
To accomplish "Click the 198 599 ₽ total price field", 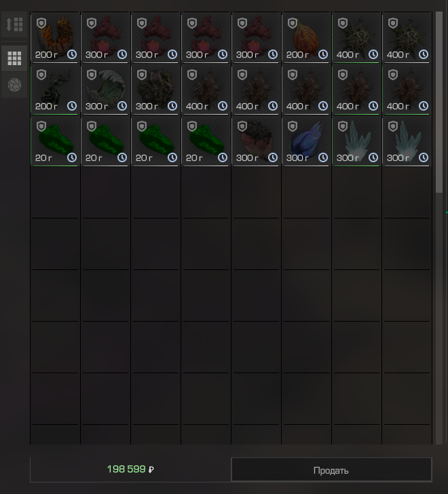I will pos(130,470).
